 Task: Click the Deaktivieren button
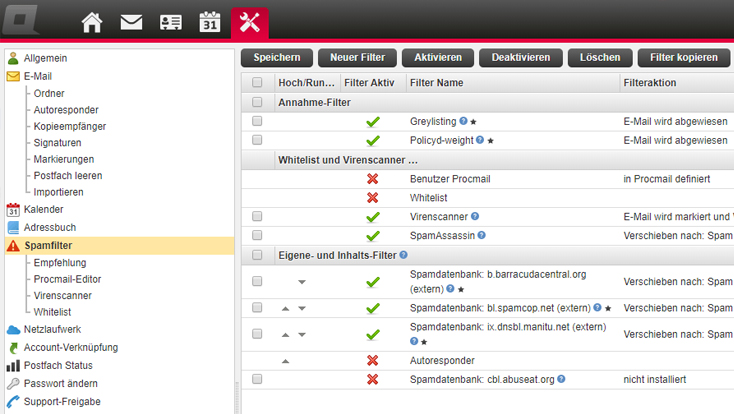coord(521,58)
